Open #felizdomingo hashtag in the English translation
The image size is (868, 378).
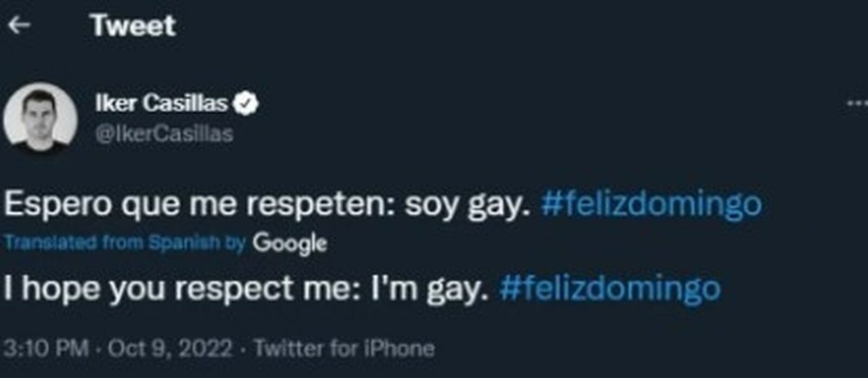click(609, 288)
